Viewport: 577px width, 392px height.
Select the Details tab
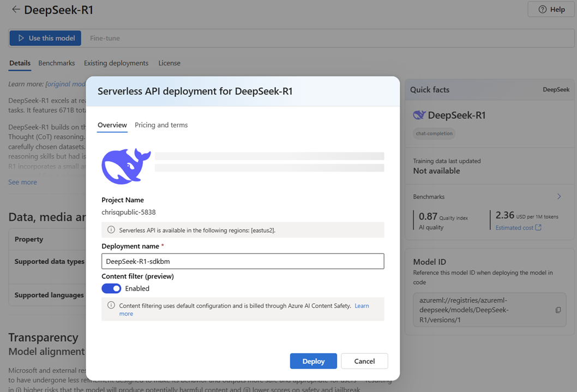20,63
